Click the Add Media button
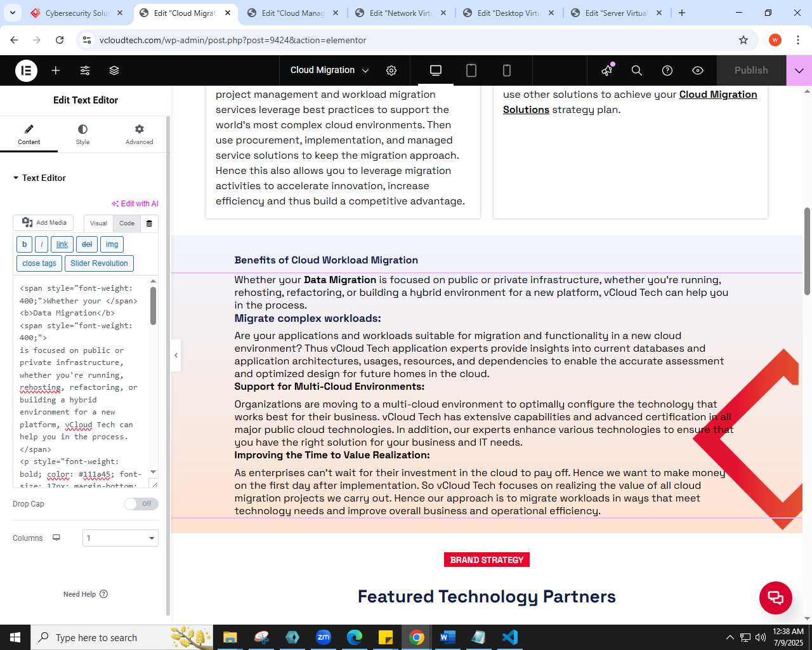The height and width of the screenshot is (650, 812). pos(44,223)
